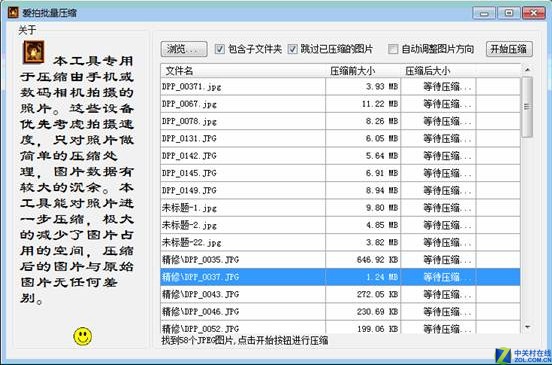This screenshot has width=552, height=365.
Task: Select the DPP_0149.JPG row
Action: 340,190
